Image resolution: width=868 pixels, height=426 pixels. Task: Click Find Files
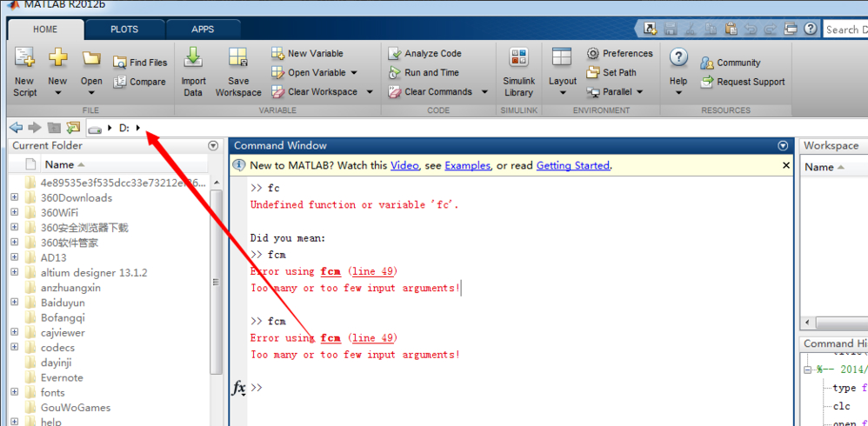(140, 63)
